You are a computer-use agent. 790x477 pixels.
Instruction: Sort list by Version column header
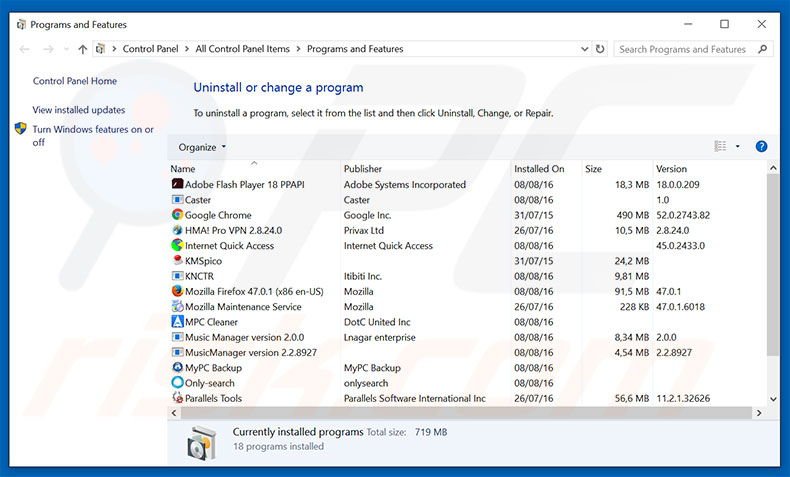pos(671,169)
